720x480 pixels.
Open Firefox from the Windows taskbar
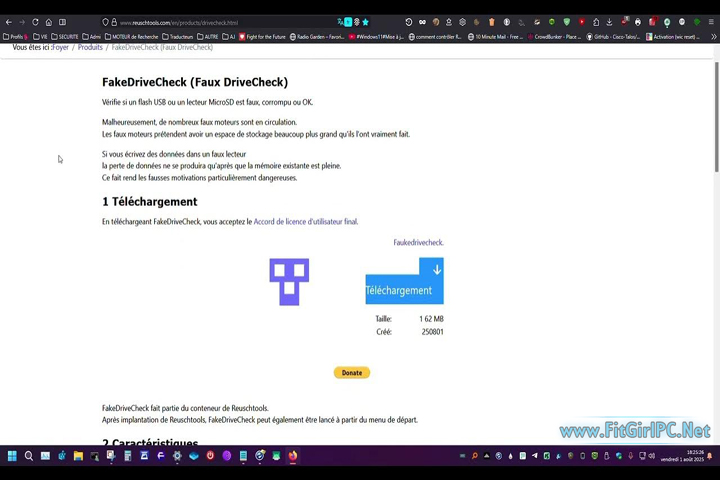coord(293,456)
